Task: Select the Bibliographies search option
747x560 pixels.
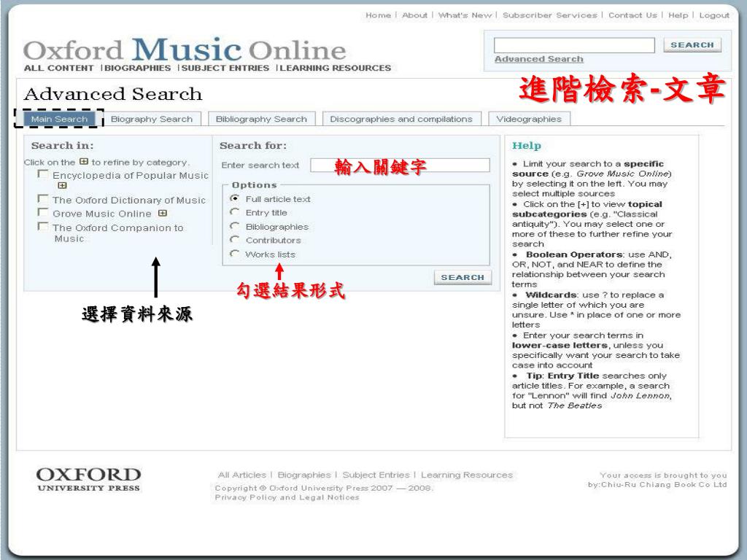Action: [x=234, y=226]
